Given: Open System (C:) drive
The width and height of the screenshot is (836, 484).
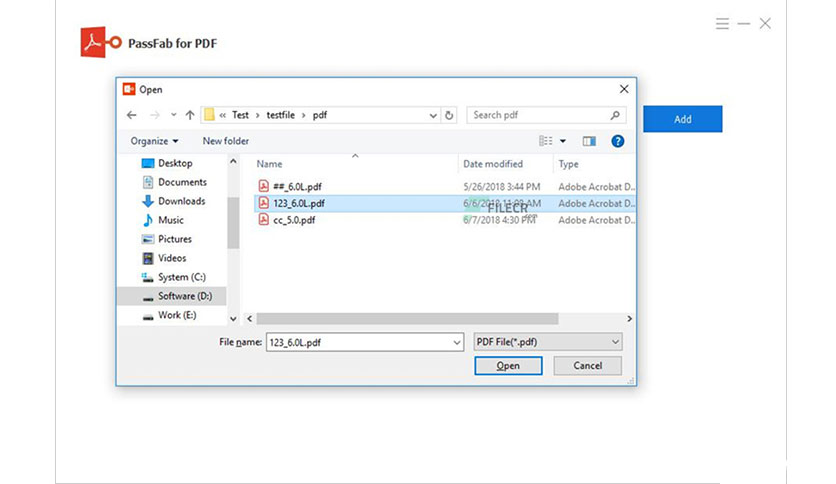Looking at the screenshot, I should pos(174,277).
